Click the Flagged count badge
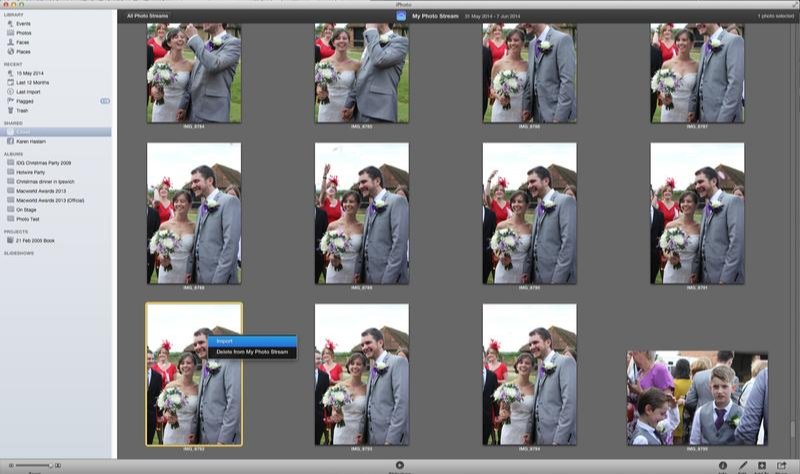The height and width of the screenshot is (474, 800). point(105,101)
